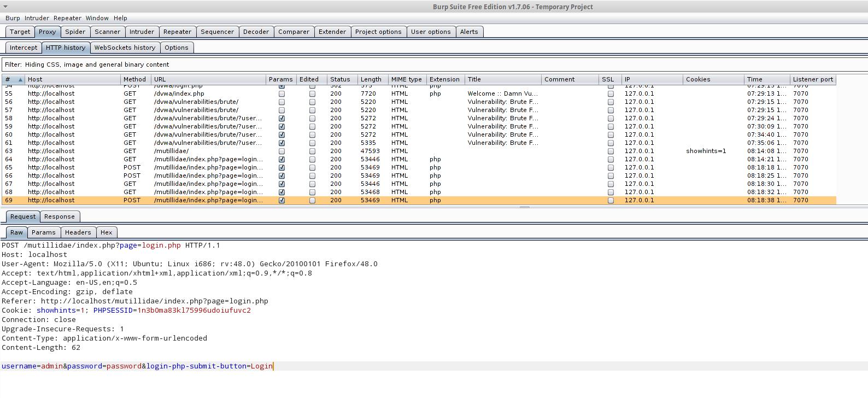Click the username=admin request body line

[x=137, y=366]
